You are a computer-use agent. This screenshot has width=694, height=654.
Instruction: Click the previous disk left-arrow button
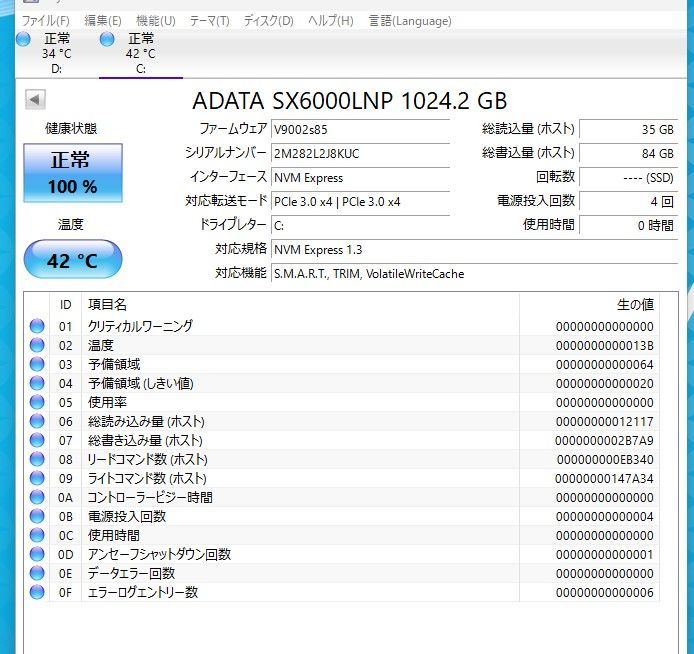[x=35, y=100]
